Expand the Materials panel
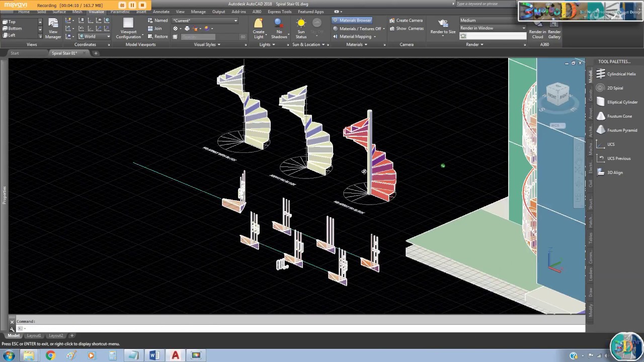The height and width of the screenshot is (362, 644). click(356, 44)
